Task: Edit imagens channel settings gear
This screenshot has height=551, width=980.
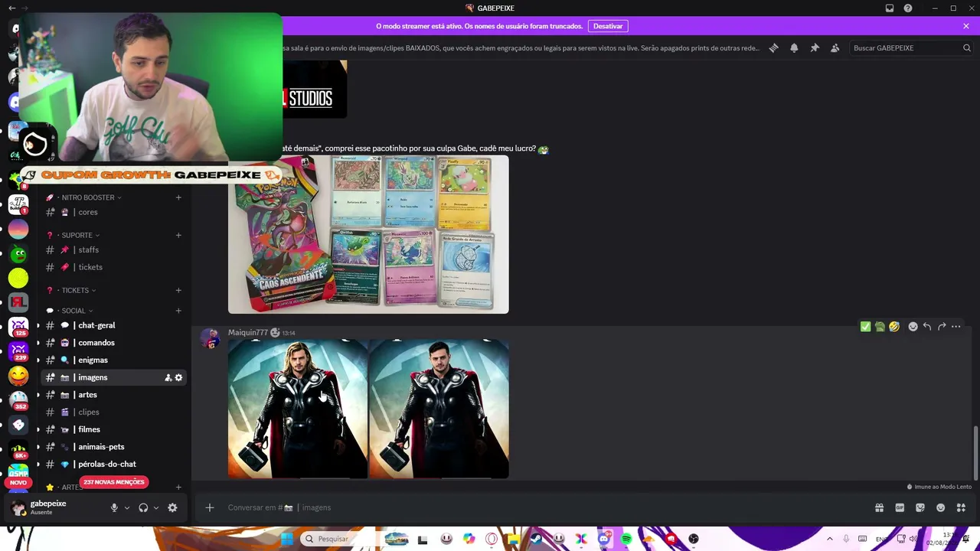Action: pos(178,377)
